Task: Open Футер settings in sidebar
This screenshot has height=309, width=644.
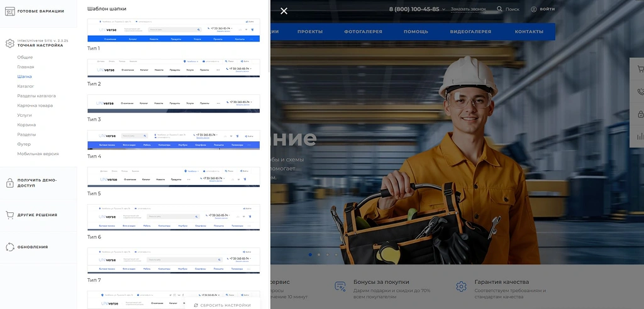Action: point(24,144)
